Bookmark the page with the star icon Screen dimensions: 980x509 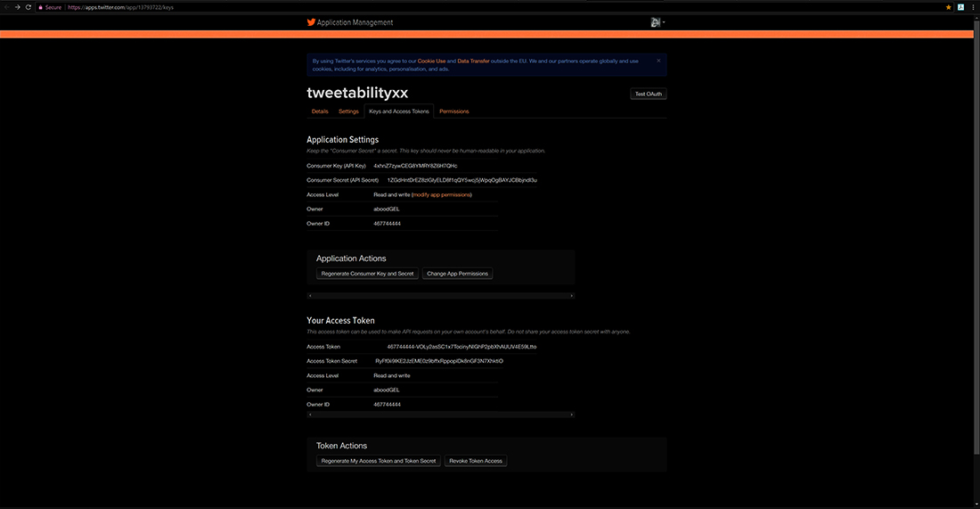[x=948, y=7]
